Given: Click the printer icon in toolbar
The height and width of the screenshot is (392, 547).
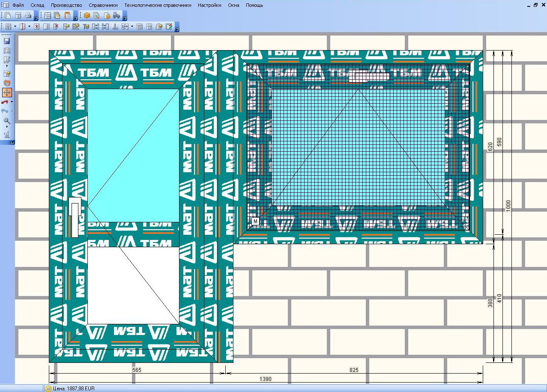Looking at the screenshot, I should pos(28,15).
